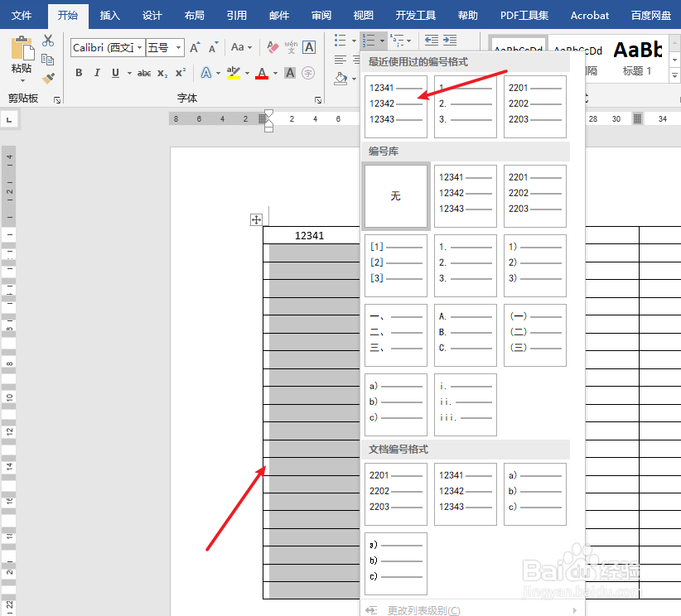681x616 pixels.
Task: Open the 开发工具 tab
Action: 416,16
